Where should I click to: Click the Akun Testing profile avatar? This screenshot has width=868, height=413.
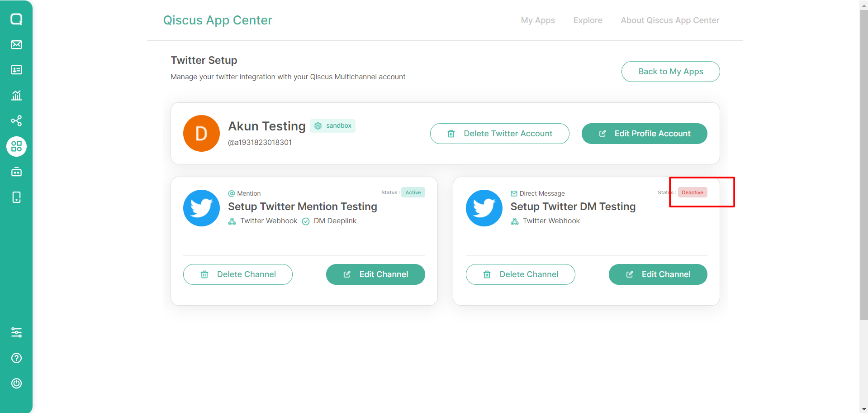point(201,134)
